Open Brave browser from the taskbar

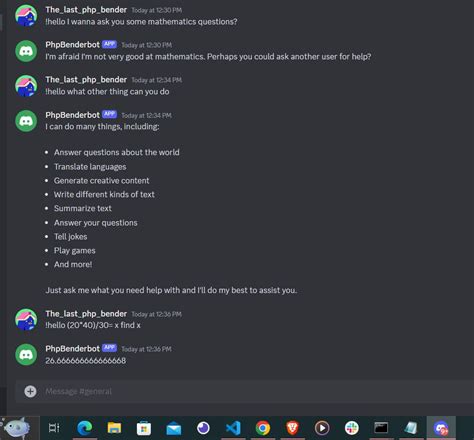click(x=292, y=428)
